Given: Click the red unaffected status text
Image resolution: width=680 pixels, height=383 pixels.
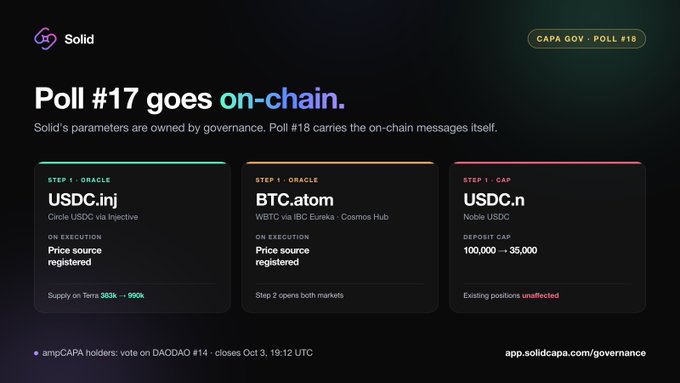Looking at the screenshot, I should tap(540, 295).
